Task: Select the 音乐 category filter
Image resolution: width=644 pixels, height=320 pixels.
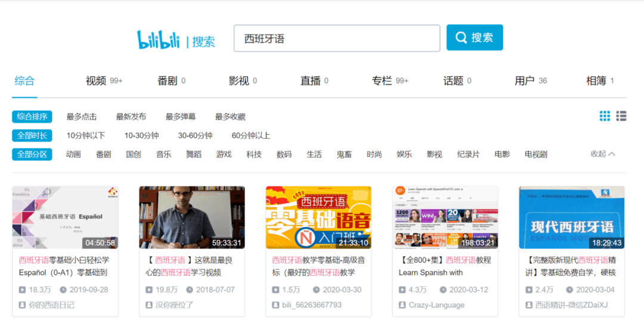Action: coord(163,154)
